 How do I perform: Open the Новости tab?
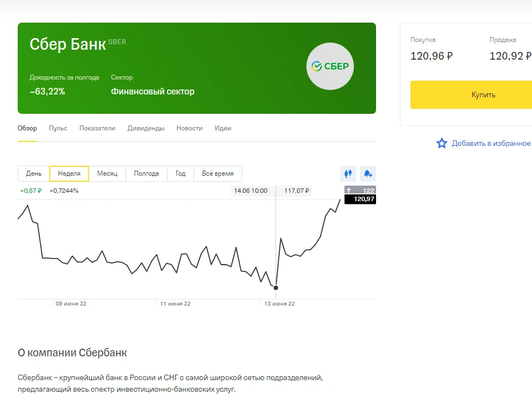coord(189,128)
